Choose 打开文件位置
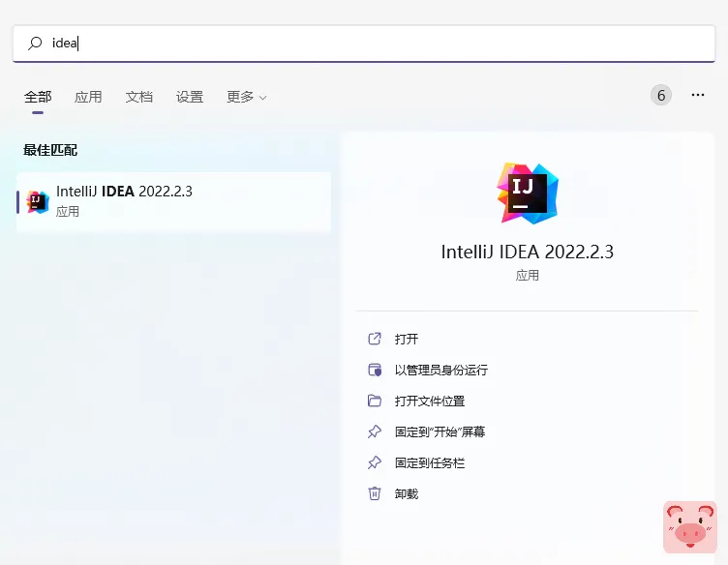This screenshot has height=565, width=728. [430, 401]
